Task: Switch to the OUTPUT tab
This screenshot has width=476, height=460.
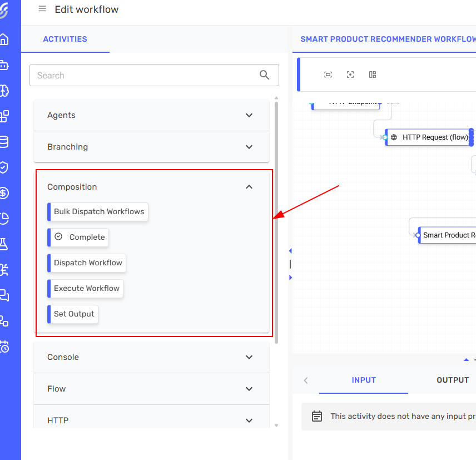Action: [x=453, y=380]
